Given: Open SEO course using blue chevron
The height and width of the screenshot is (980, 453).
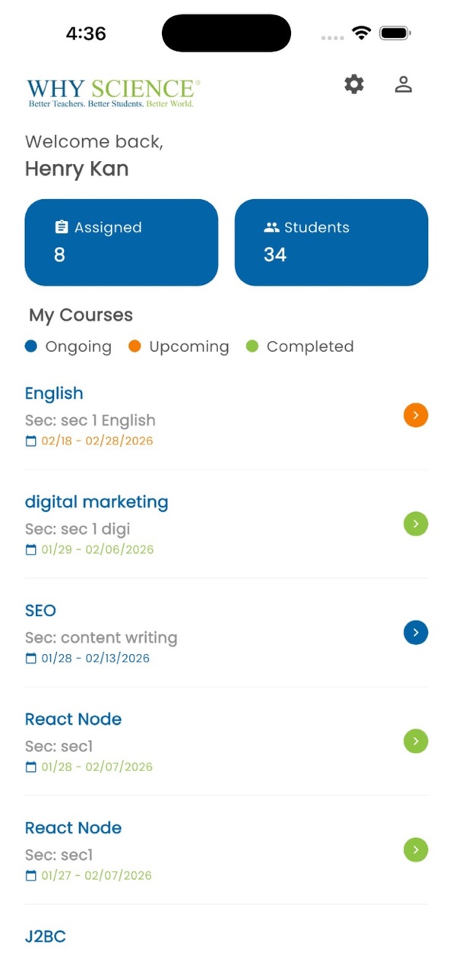Looking at the screenshot, I should click(x=416, y=633).
